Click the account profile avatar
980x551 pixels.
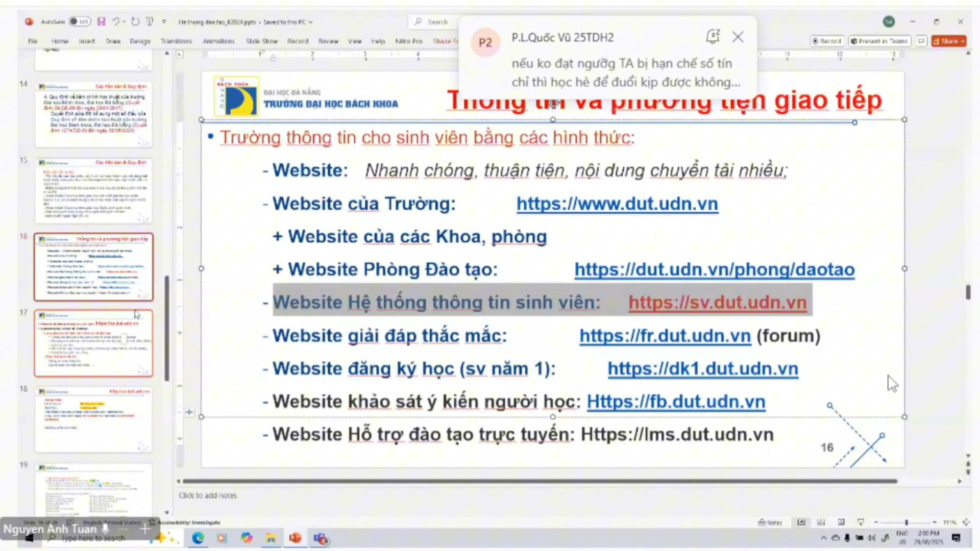point(889,21)
